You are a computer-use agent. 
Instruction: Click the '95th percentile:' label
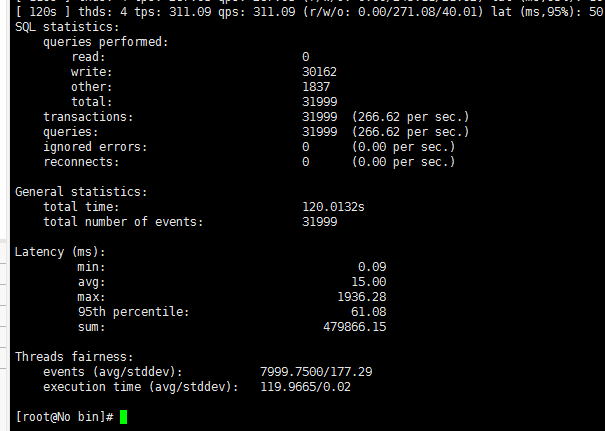tap(134, 312)
